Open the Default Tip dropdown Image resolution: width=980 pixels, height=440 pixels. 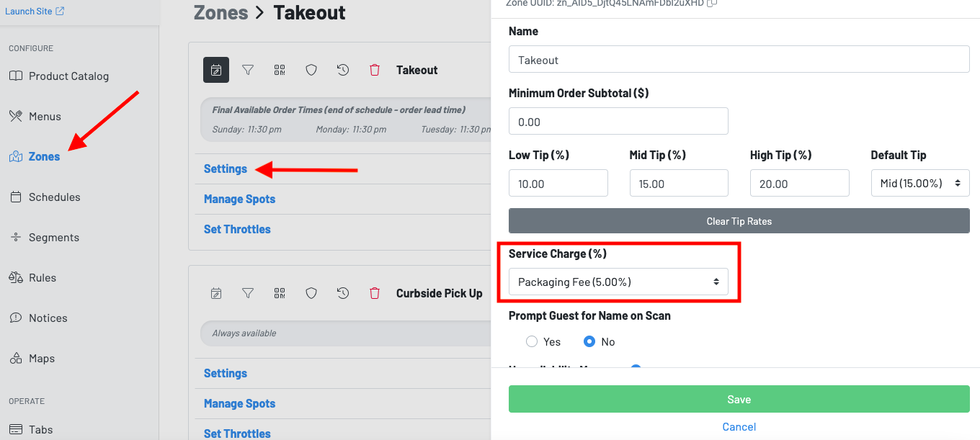tap(920, 184)
